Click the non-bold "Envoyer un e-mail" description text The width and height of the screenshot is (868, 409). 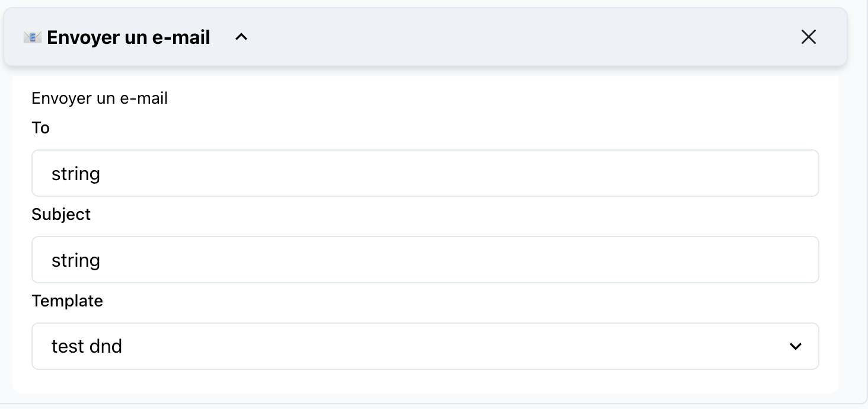[x=100, y=98]
